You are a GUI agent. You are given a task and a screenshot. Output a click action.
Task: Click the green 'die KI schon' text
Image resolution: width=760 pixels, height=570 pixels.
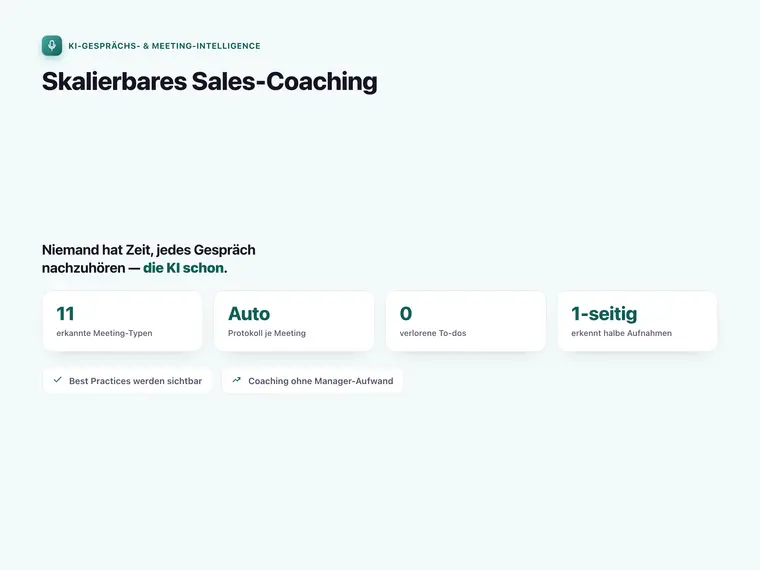coord(184,268)
